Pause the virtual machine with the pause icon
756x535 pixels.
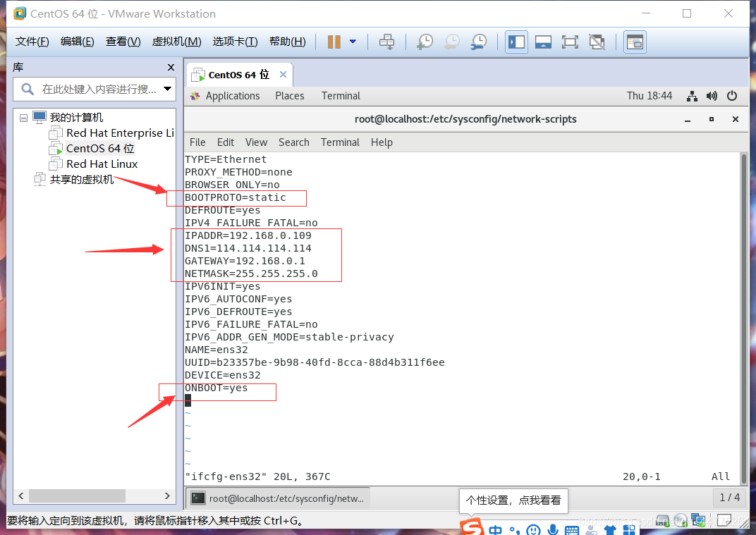click(334, 42)
